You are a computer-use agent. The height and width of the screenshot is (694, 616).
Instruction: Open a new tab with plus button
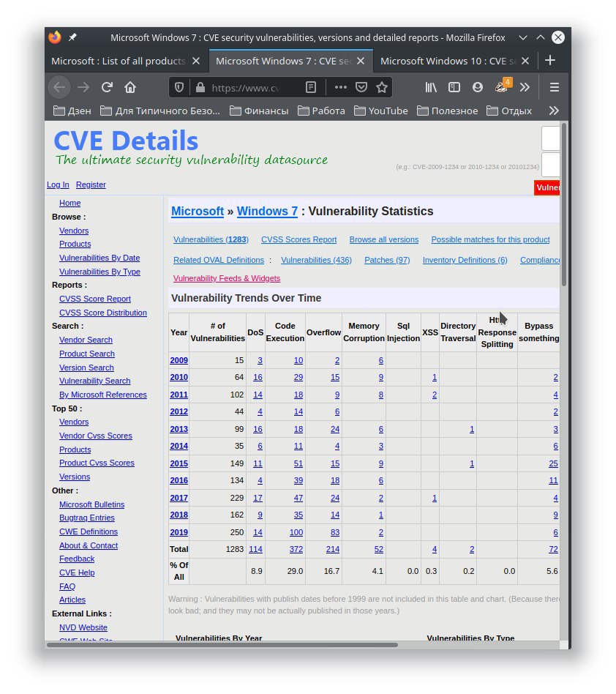click(550, 61)
